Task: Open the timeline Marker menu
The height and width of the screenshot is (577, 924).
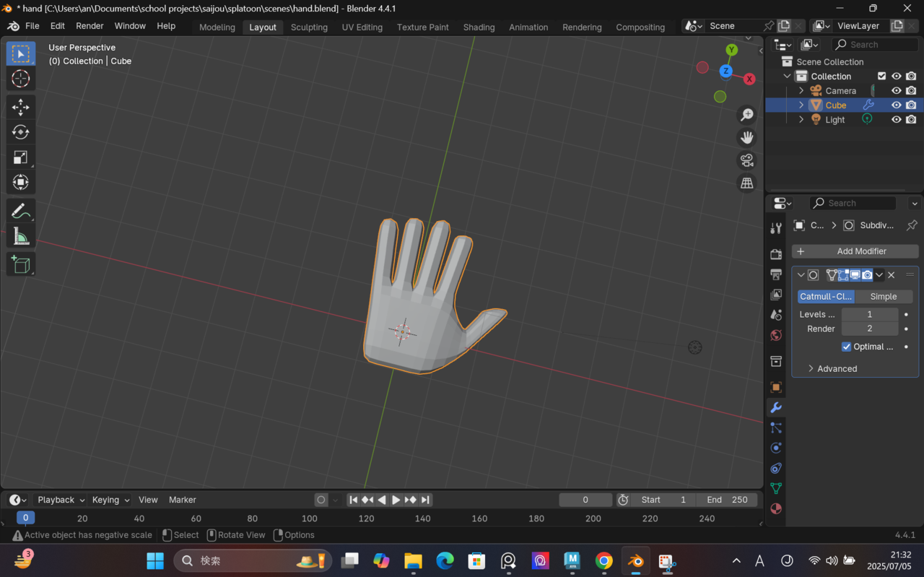Action: (183, 500)
